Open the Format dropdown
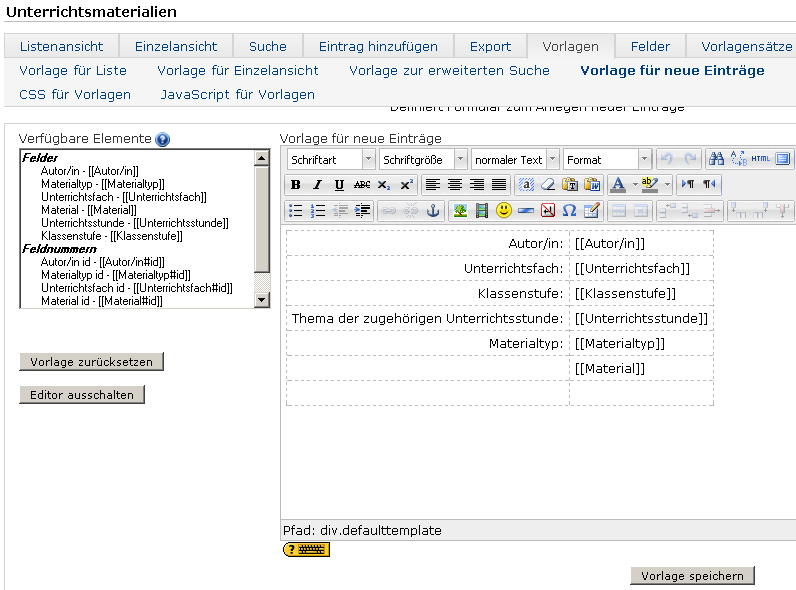796x590 pixels. point(607,160)
